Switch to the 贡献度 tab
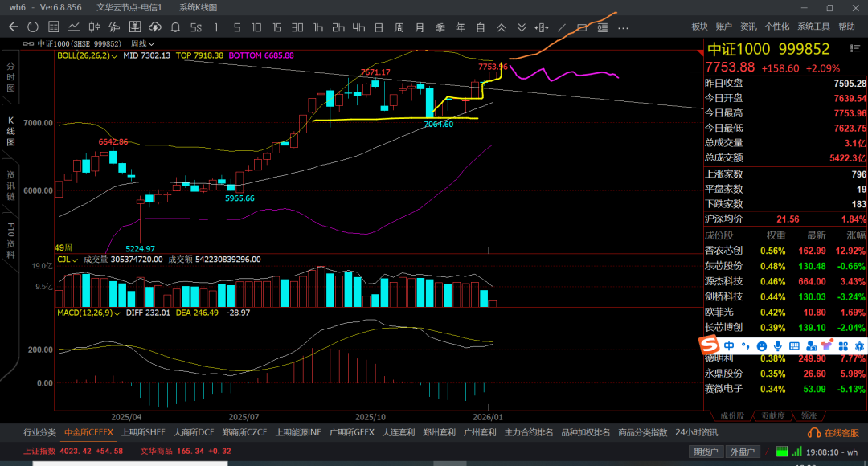The height and width of the screenshot is (466, 868). pyautogui.click(x=772, y=415)
